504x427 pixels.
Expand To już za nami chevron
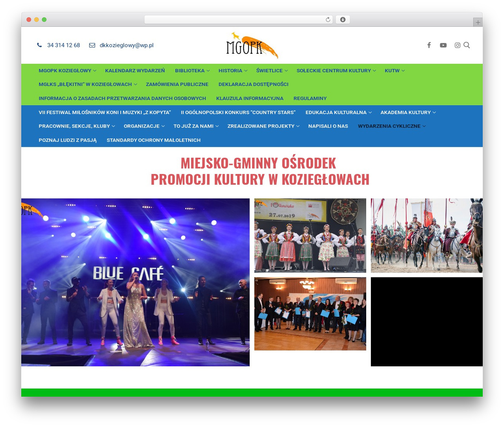tap(217, 126)
